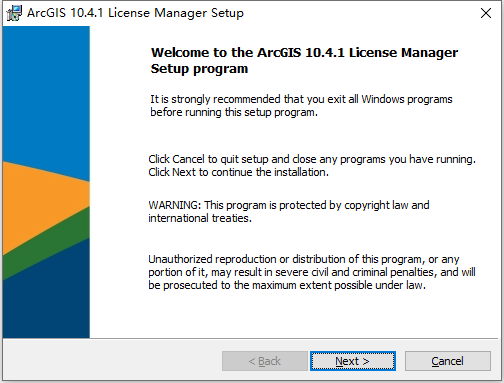Click the dark navy bottom area of banner
Viewport: 504px width, 383px height.
coord(46,300)
